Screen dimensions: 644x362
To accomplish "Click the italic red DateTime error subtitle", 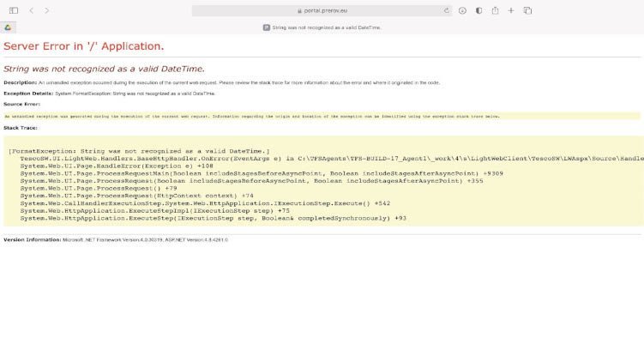I will [104, 68].
